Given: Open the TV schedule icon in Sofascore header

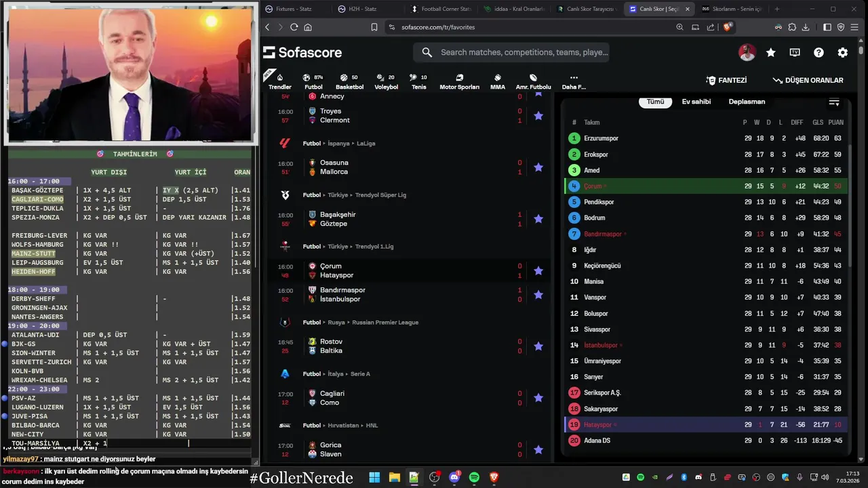Looking at the screenshot, I should [795, 52].
